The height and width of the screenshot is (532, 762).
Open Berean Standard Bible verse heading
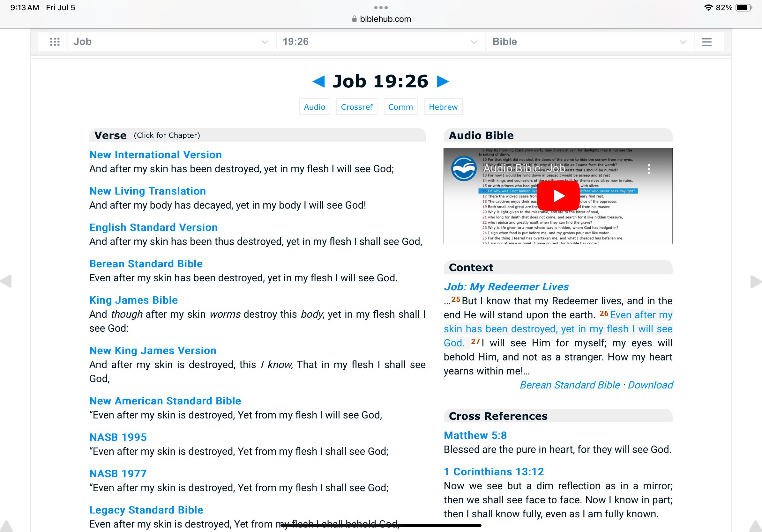[146, 264]
